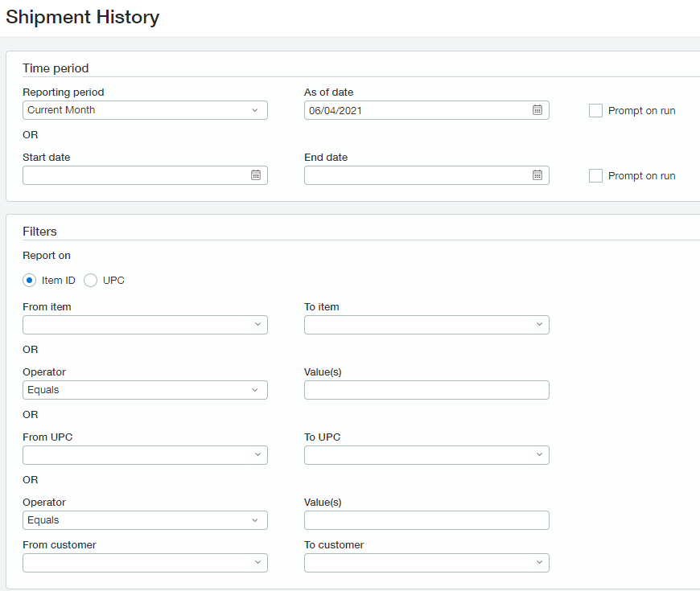Check Prompt on run beside End date

pyautogui.click(x=595, y=176)
